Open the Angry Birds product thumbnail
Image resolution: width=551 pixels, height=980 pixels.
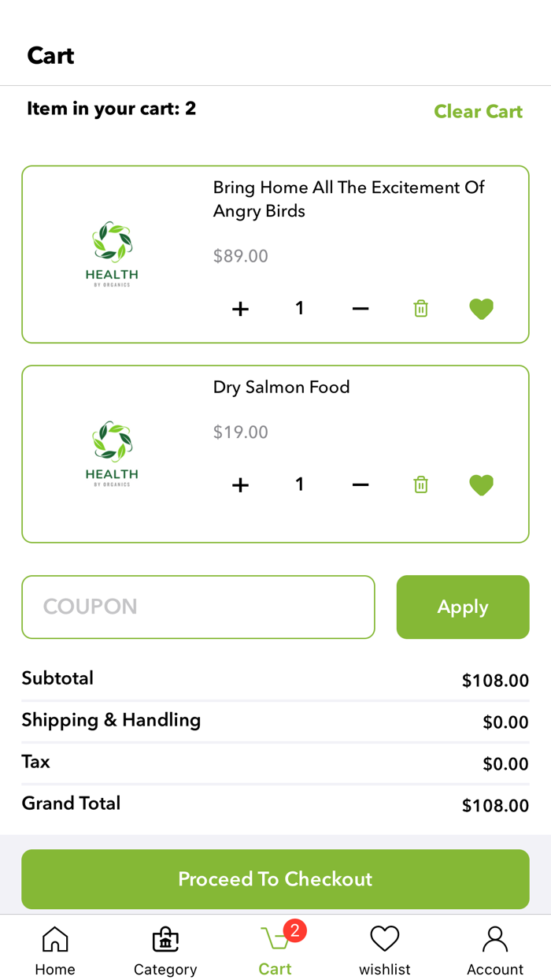111,254
